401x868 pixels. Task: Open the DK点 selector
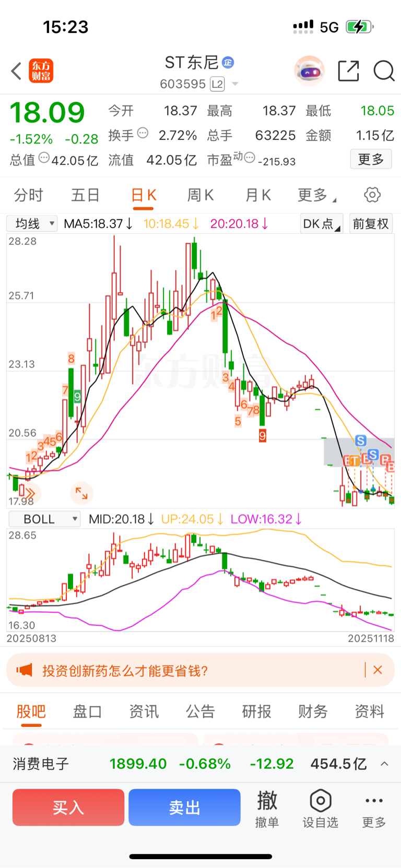click(x=322, y=224)
